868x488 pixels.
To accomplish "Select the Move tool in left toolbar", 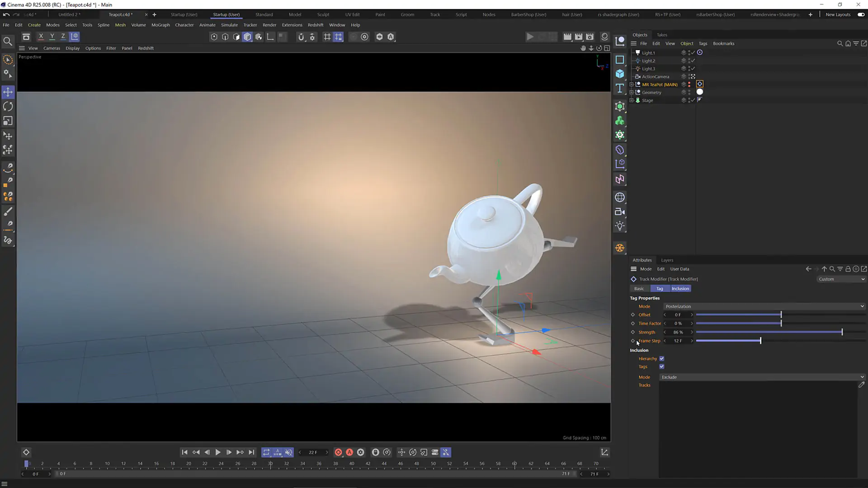I will pos(8,92).
